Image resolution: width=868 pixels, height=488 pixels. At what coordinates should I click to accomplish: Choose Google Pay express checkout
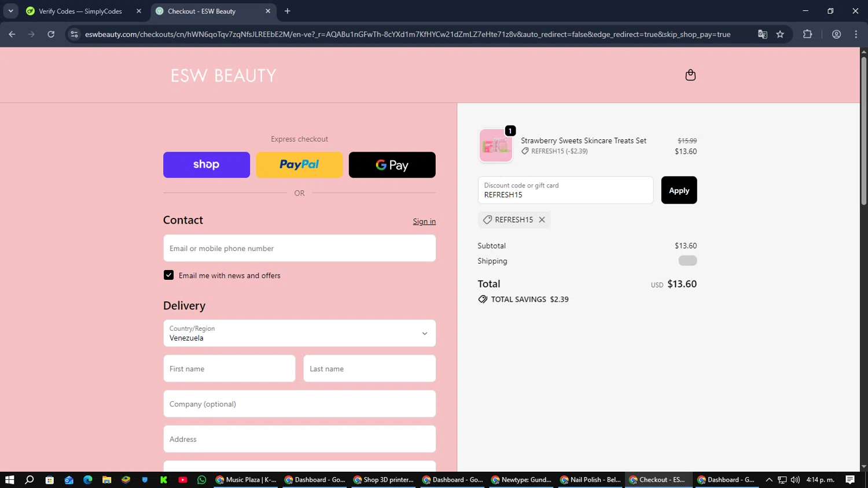click(x=392, y=165)
